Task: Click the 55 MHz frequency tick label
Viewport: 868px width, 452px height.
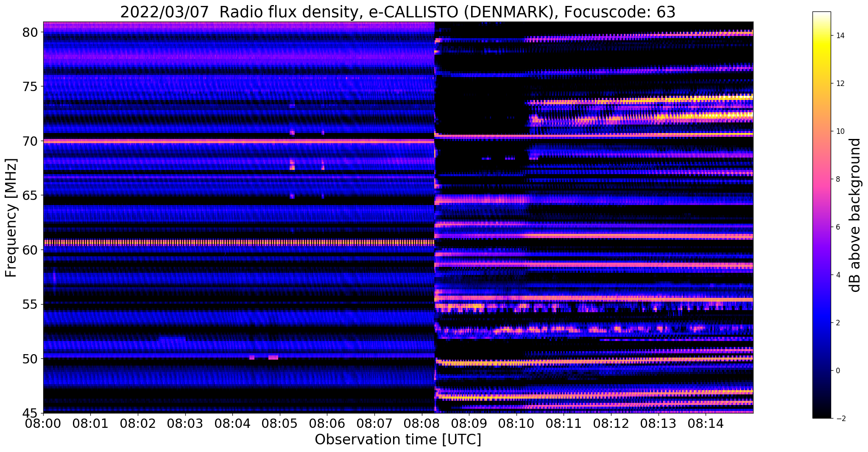Action: tap(30, 305)
